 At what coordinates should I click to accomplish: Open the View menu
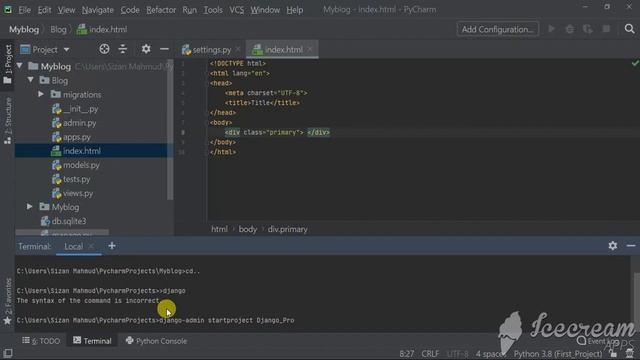click(x=66, y=9)
